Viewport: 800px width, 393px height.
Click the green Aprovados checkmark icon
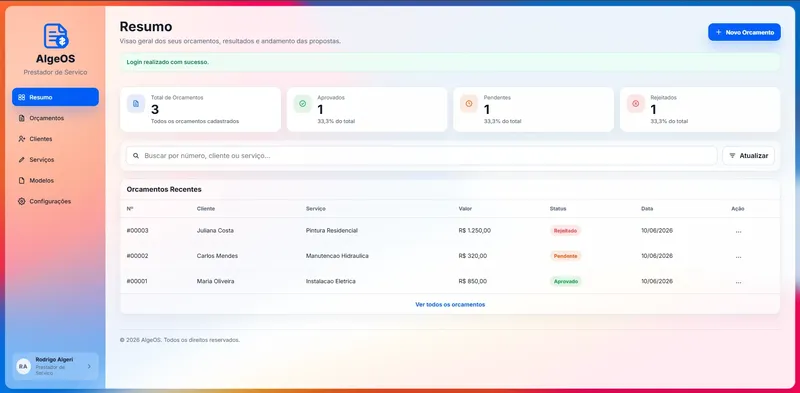(x=303, y=104)
